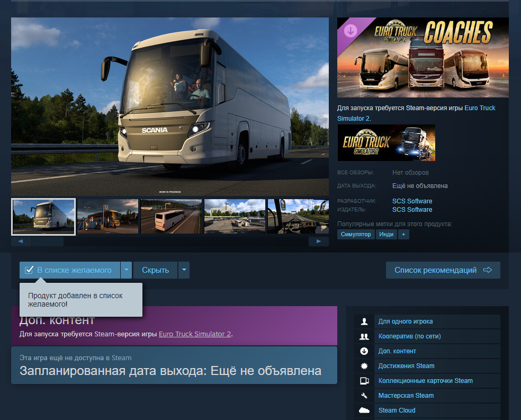
Task: Open the wishlist dropdown arrow
Action: pyautogui.click(x=126, y=270)
